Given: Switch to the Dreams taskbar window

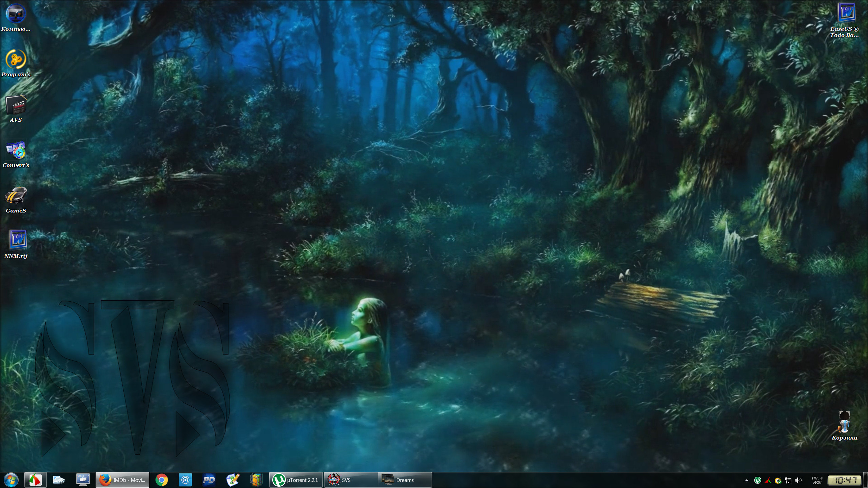Looking at the screenshot, I should click(405, 480).
